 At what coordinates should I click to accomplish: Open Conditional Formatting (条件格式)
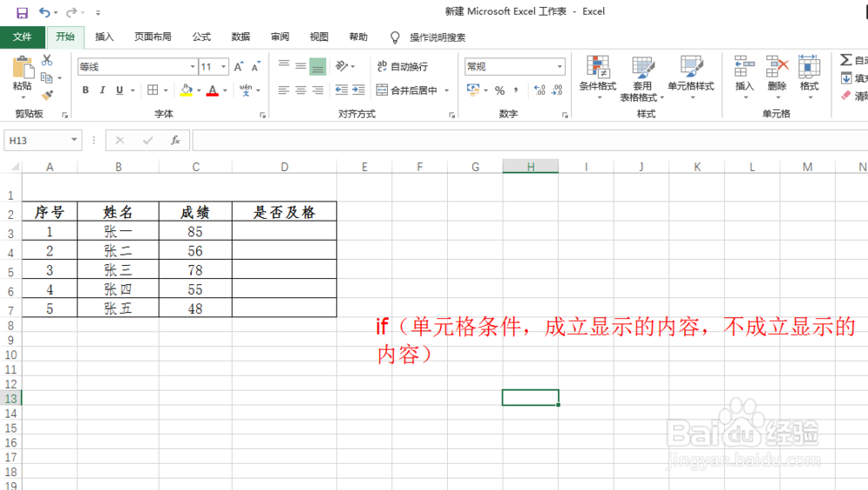598,77
